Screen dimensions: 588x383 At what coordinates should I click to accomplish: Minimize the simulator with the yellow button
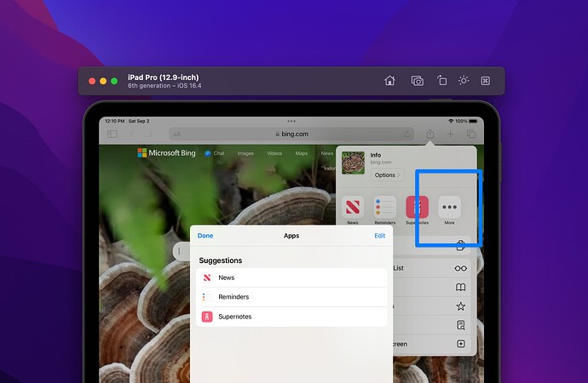click(103, 81)
